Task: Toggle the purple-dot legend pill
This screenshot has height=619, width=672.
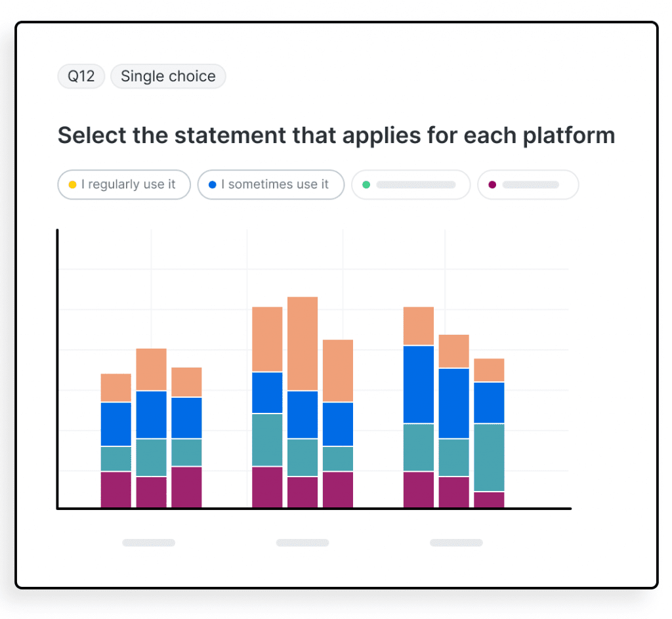Action: click(528, 184)
